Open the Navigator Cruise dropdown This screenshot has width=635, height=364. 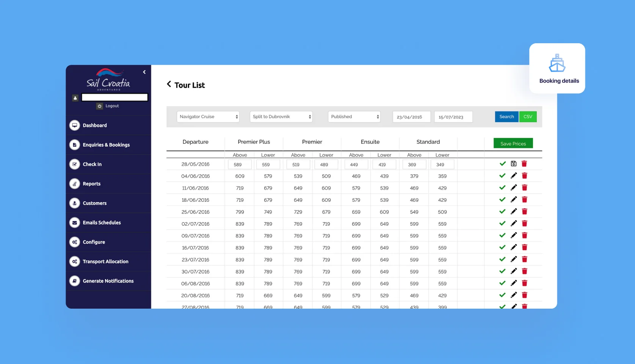click(208, 117)
